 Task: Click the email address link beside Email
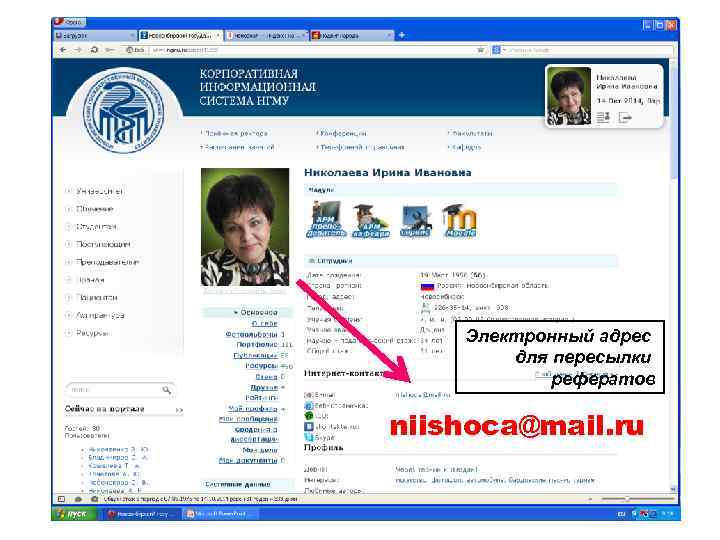coord(422,395)
